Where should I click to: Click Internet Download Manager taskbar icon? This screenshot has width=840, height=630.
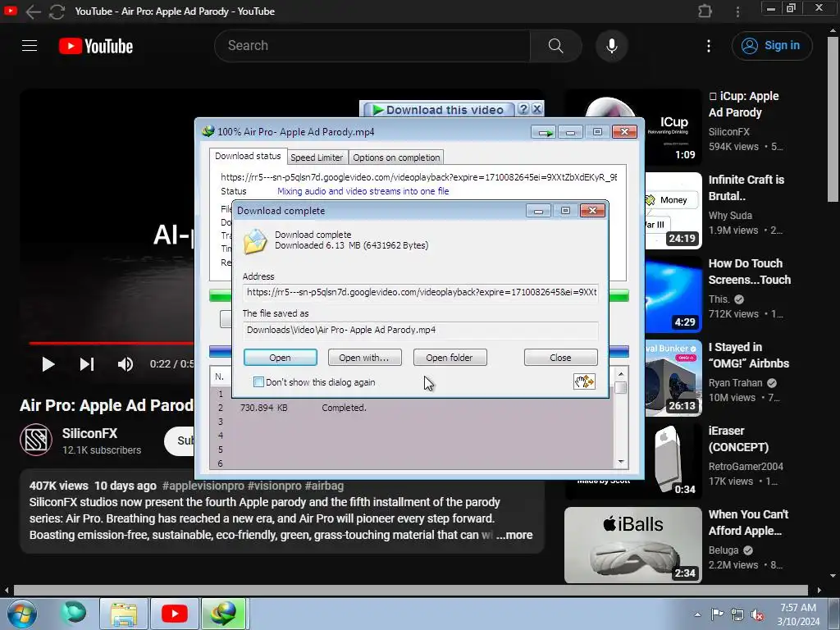click(223, 614)
